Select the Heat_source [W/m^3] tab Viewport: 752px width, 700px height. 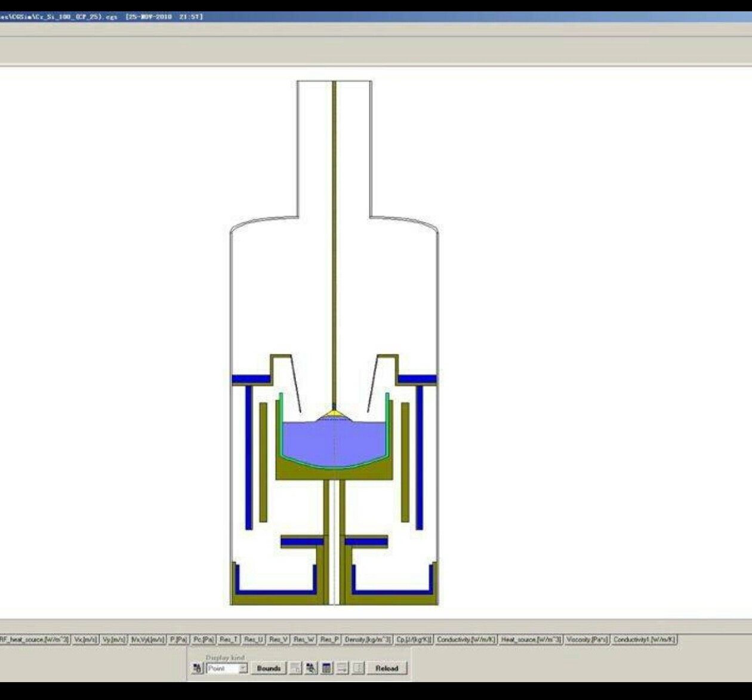pos(531,640)
